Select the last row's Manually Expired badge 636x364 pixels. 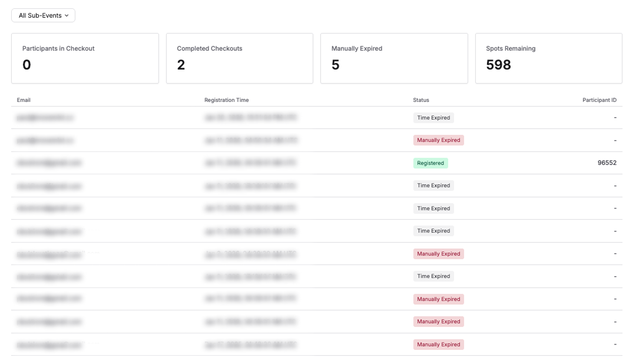438,345
